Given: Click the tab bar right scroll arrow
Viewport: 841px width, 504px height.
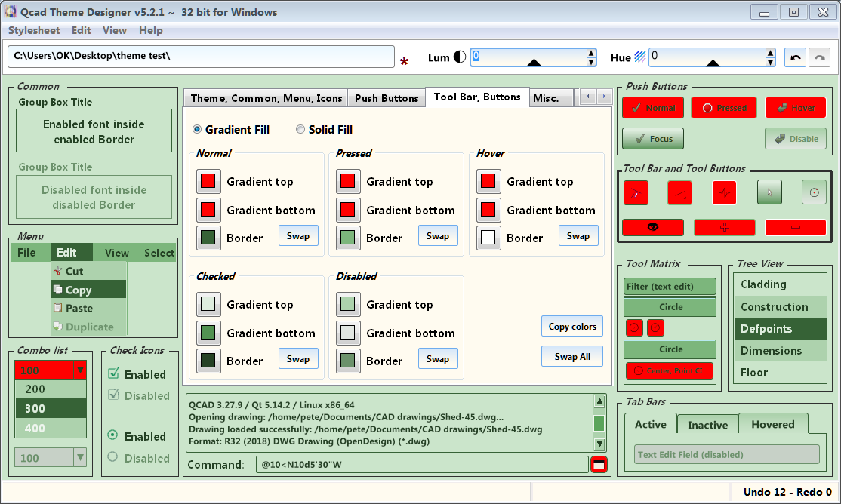Looking at the screenshot, I should pyautogui.click(x=604, y=97).
